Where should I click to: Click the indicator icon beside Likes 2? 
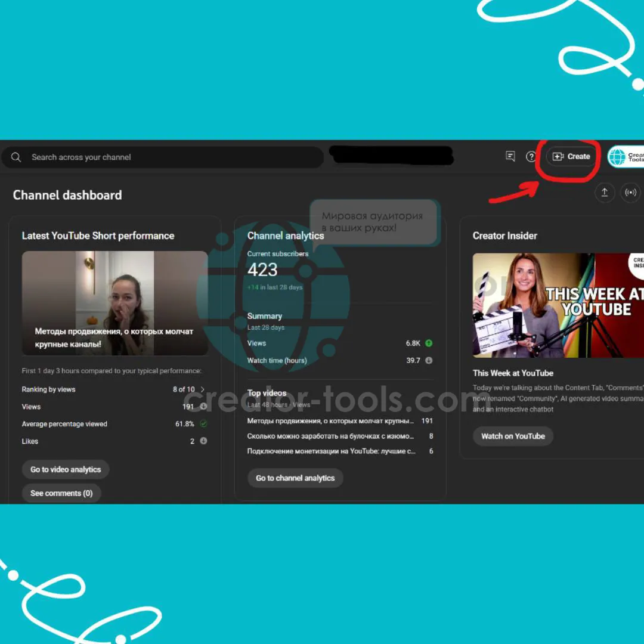coord(203,441)
